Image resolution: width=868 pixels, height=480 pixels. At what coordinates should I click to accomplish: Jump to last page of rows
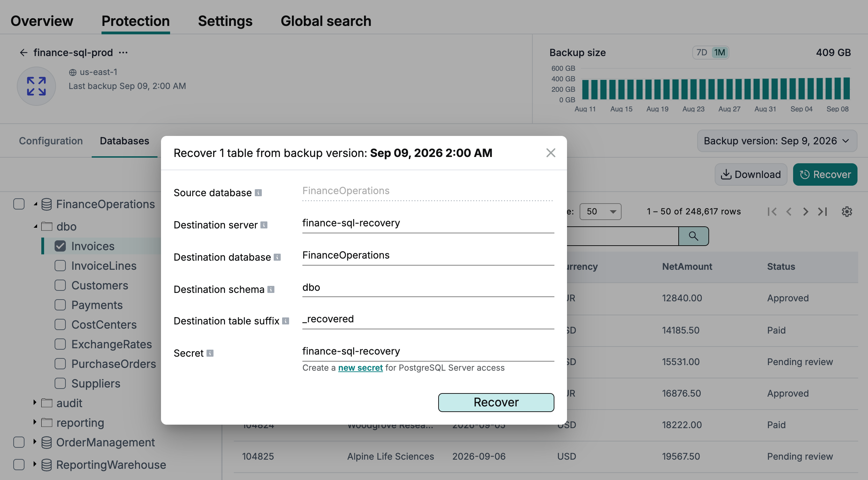pos(822,212)
